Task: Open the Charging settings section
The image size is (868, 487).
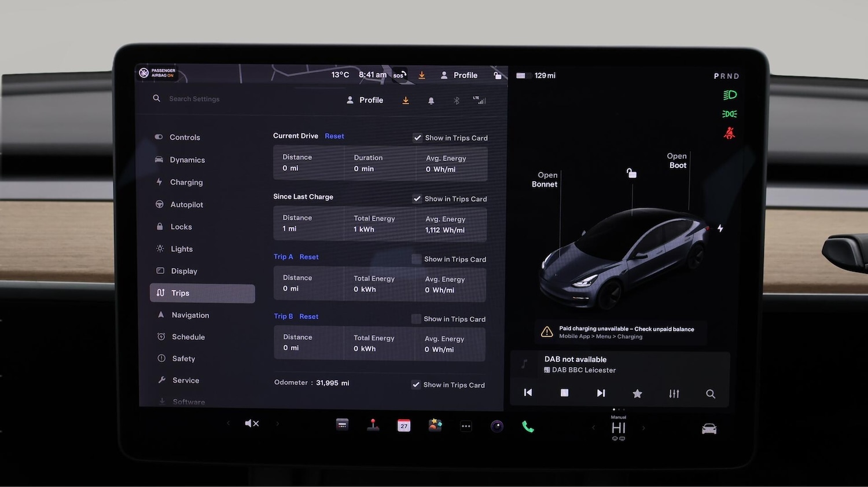Action: click(186, 182)
